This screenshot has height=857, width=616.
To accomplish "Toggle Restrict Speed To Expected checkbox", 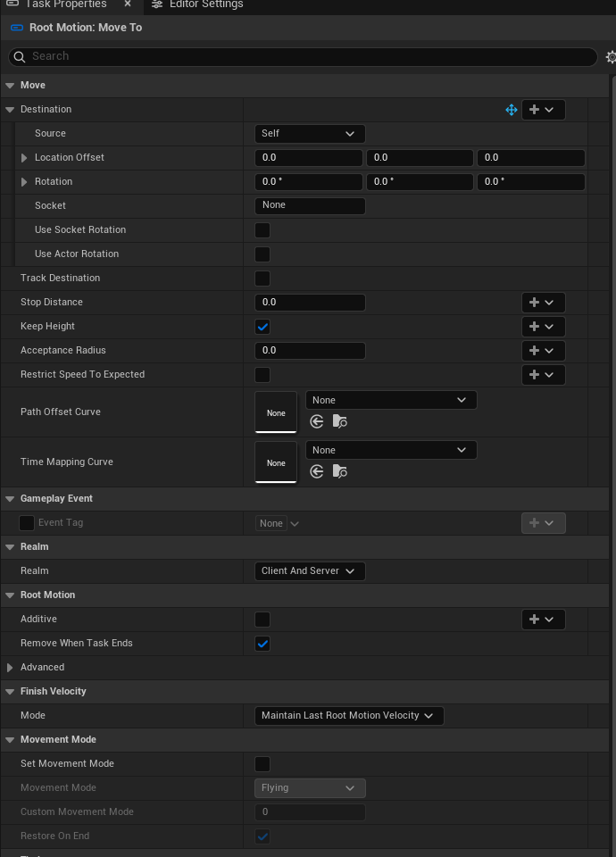I will [x=262, y=374].
